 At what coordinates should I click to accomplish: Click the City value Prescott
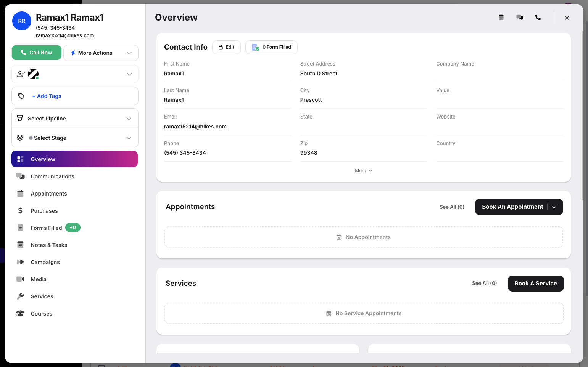coord(311,100)
